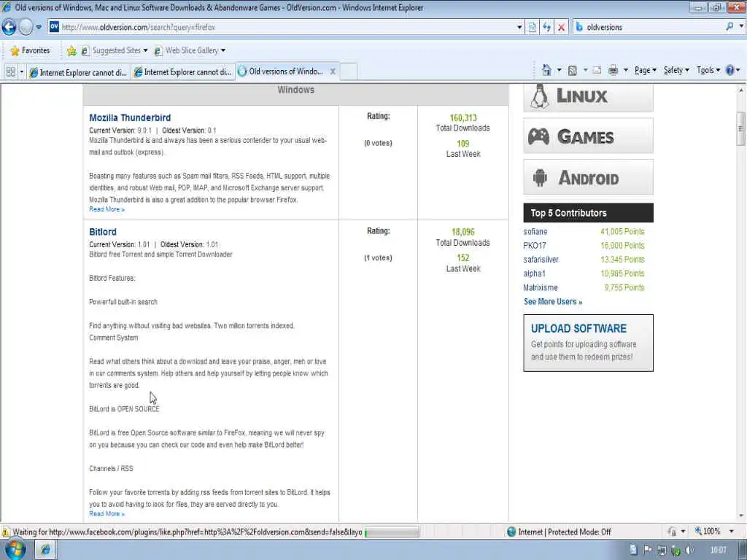Open contributor alpha1 profile
This screenshot has width=747, height=560.
(x=534, y=274)
